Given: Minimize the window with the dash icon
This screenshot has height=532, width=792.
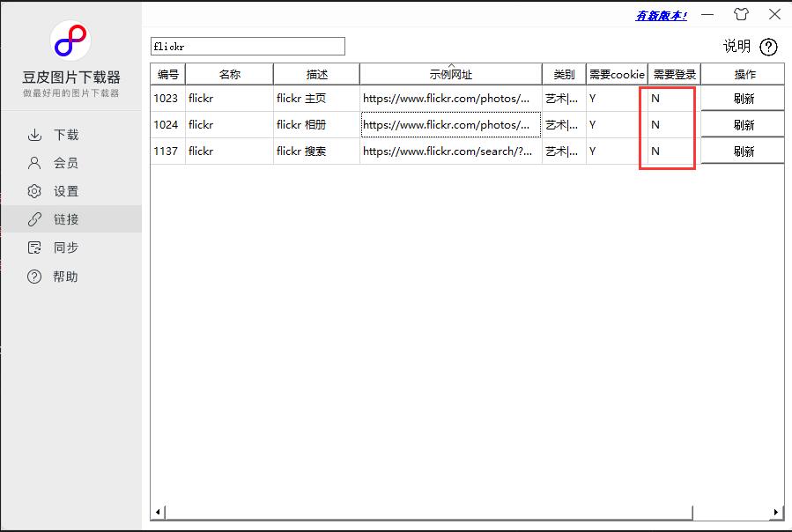Looking at the screenshot, I should pos(707,14).
